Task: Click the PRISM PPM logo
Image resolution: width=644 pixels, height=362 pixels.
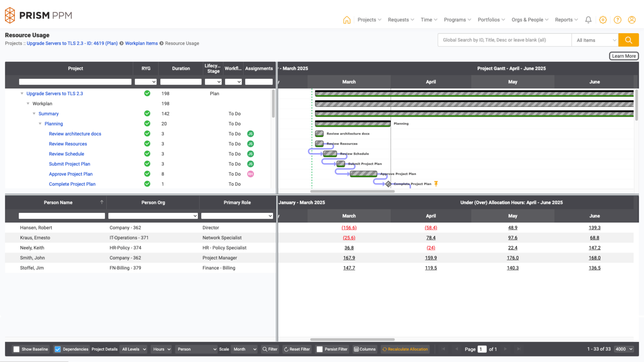Action: pos(39,16)
